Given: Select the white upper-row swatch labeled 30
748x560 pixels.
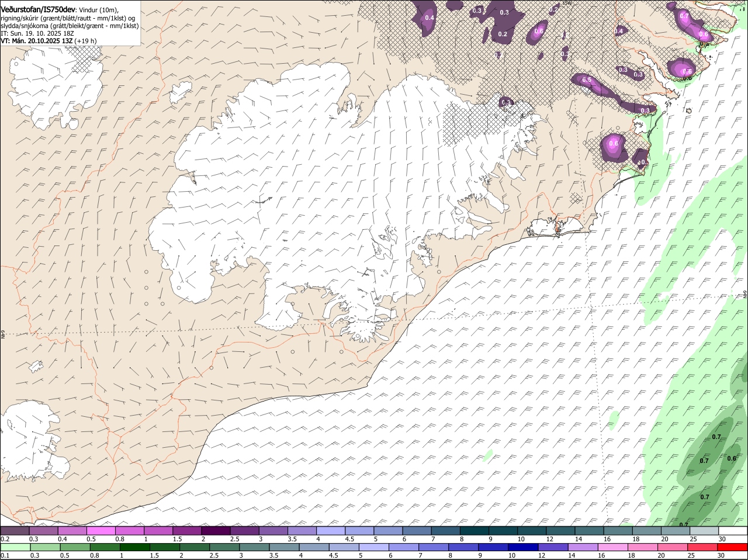Looking at the screenshot, I should coord(732,531).
